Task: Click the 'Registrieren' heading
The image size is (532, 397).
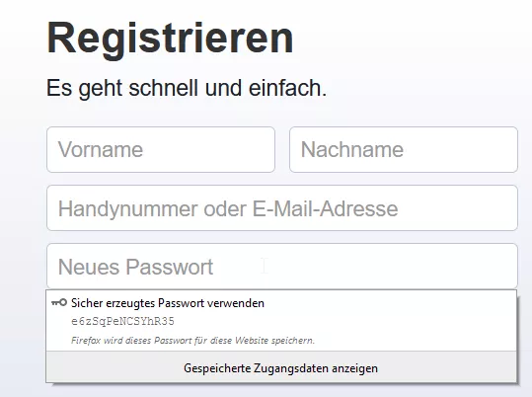Action: pos(170,39)
